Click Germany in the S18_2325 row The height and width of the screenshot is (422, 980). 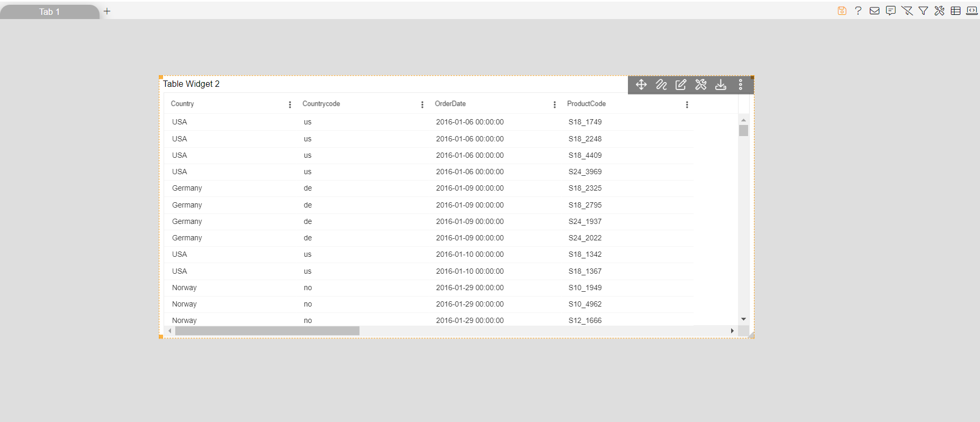click(x=187, y=188)
